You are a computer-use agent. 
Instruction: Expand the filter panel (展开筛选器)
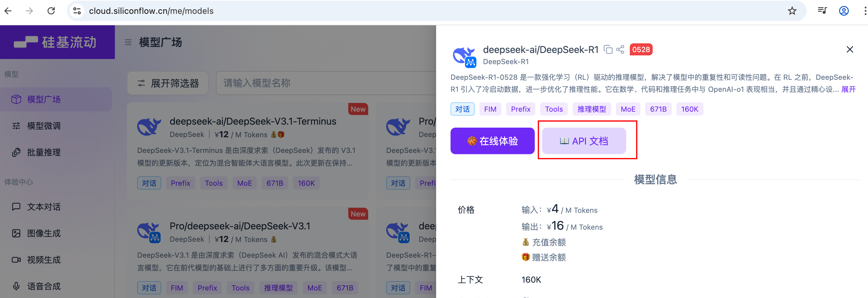168,83
